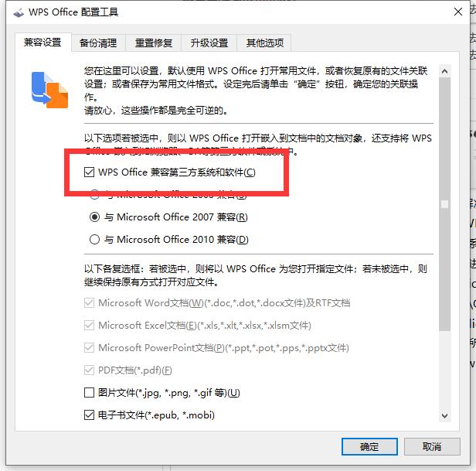Toggle the PDF文档 (*.pdf) checkbox

click(89, 370)
